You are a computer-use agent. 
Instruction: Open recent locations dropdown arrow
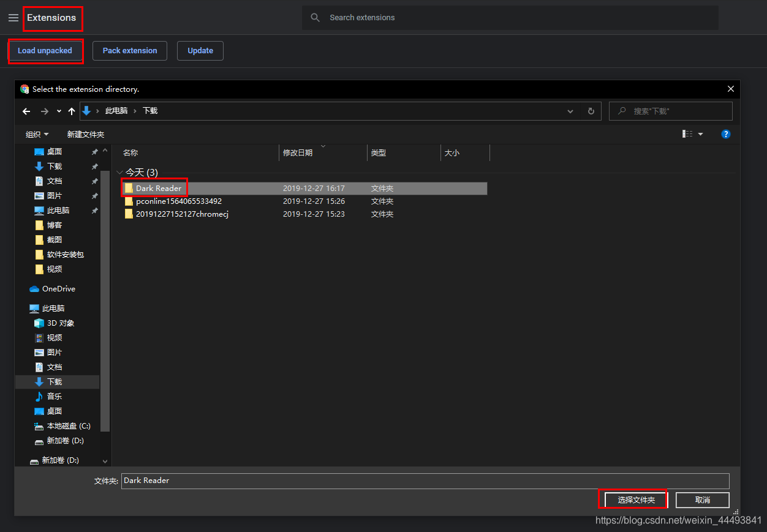(59, 111)
